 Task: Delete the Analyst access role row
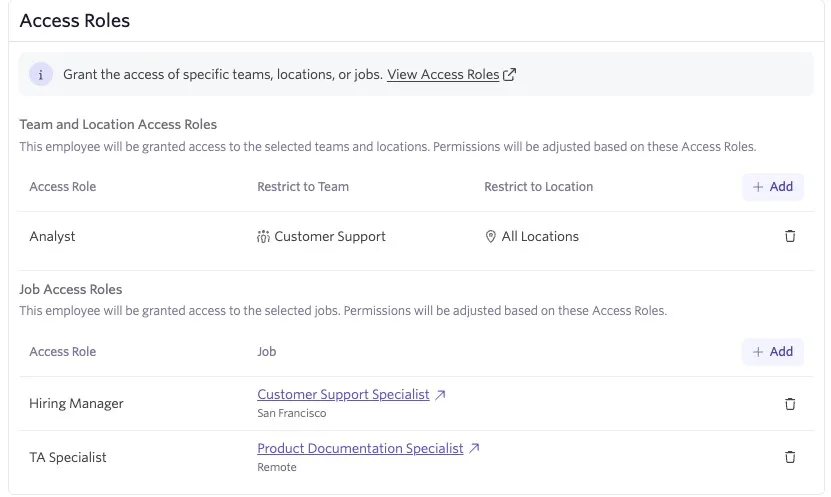790,236
